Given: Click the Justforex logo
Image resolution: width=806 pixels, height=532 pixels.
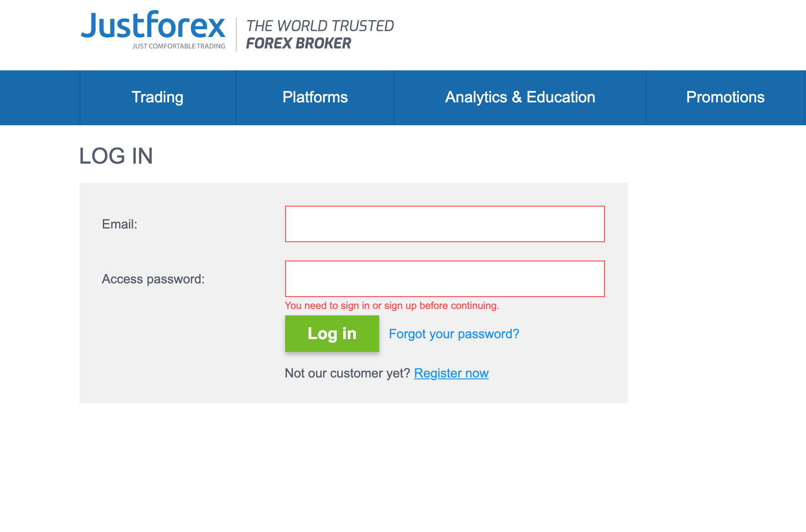Looking at the screenshot, I should tap(152, 28).
